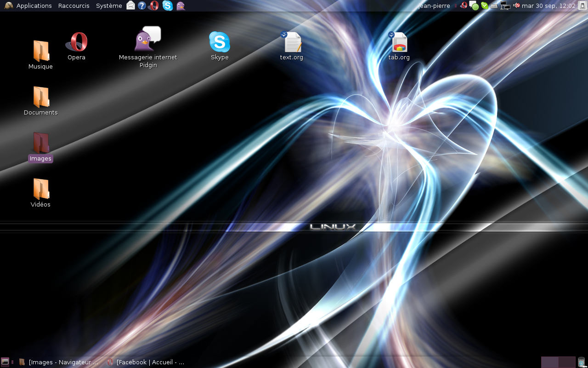Screen dimensions: 588x368
Task: Click the muted volume tray icon
Action: [516, 6]
